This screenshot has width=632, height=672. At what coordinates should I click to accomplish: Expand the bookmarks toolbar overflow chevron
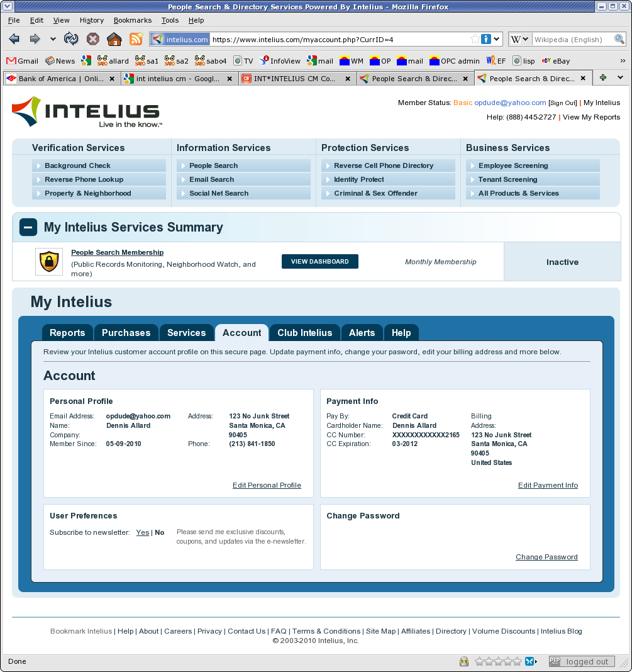pos(623,61)
